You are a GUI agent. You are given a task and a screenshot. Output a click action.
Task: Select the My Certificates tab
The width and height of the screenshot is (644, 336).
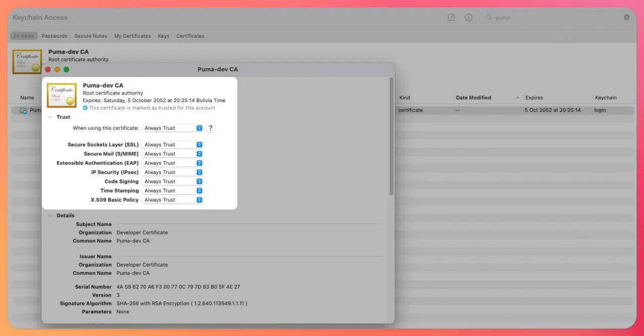[132, 36]
